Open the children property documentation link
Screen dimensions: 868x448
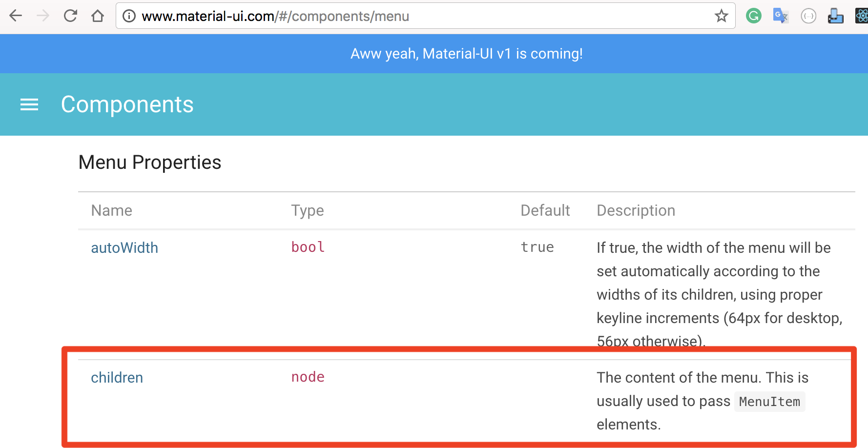[x=117, y=377]
